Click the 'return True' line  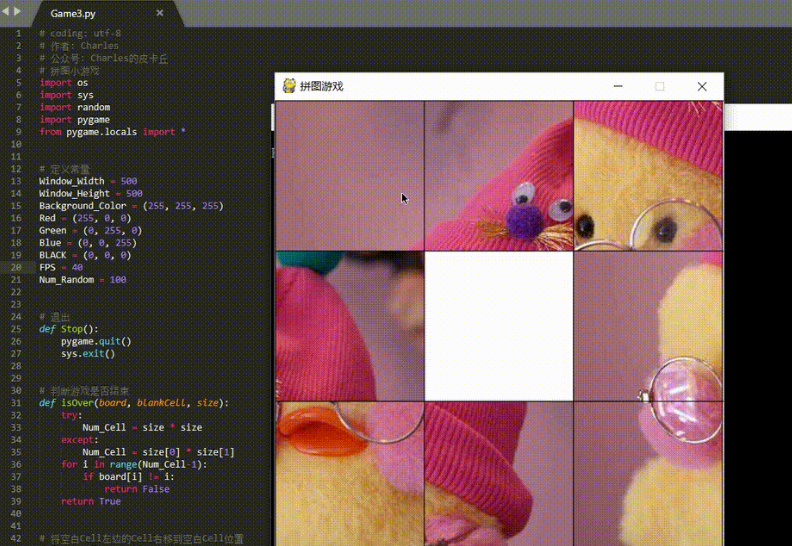(x=91, y=502)
